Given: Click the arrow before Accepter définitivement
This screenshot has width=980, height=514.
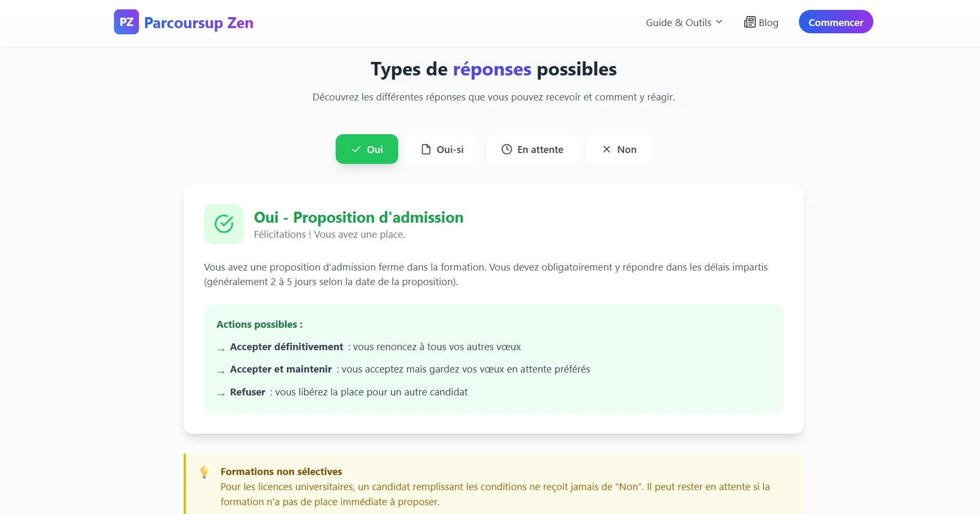Looking at the screenshot, I should click(221, 350).
